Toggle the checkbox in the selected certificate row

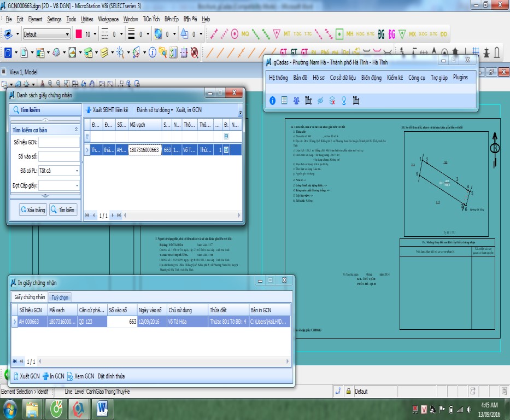coord(226,150)
